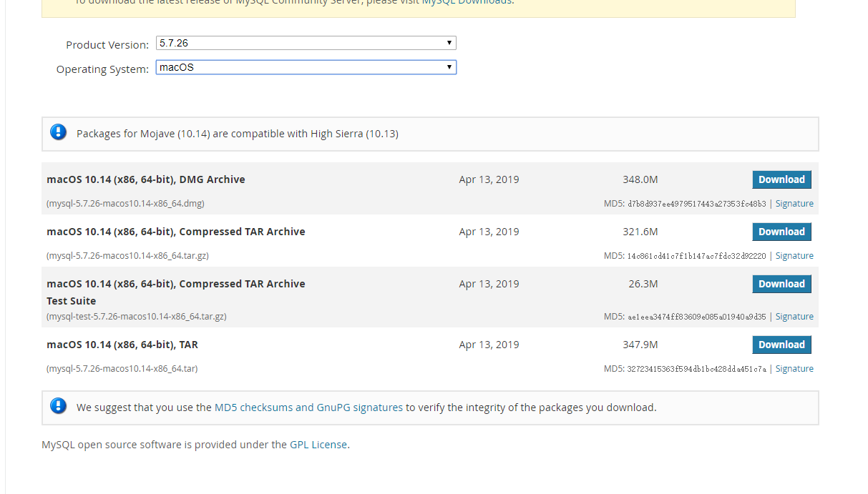Open Signature link for mysql-5.7.26 tar.gz file
The width and height of the screenshot is (868, 494).
[794, 256]
